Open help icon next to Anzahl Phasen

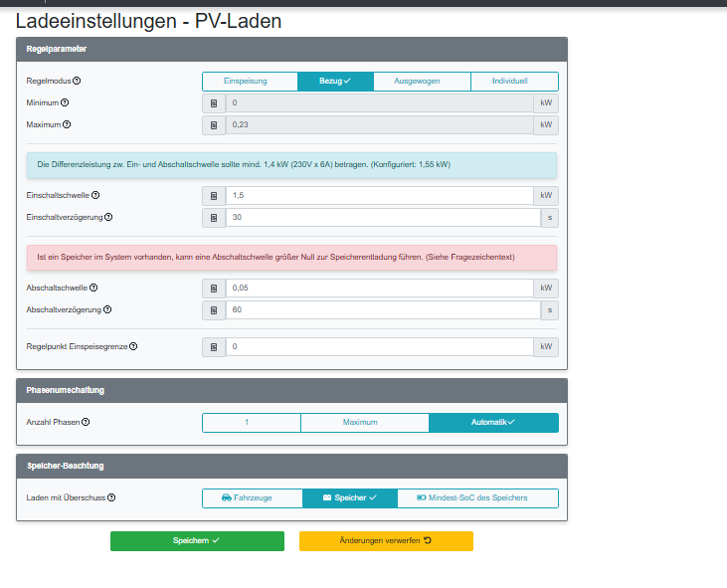coord(86,422)
